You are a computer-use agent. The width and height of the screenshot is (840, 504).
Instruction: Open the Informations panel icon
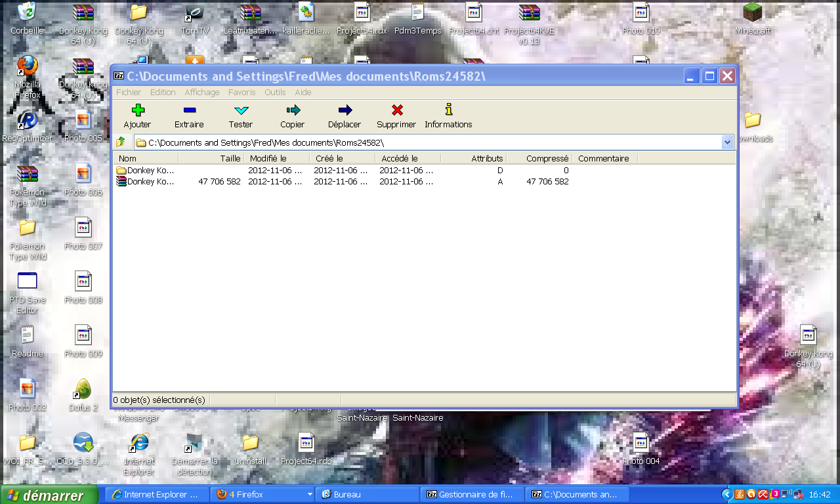(x=448, y=115)
